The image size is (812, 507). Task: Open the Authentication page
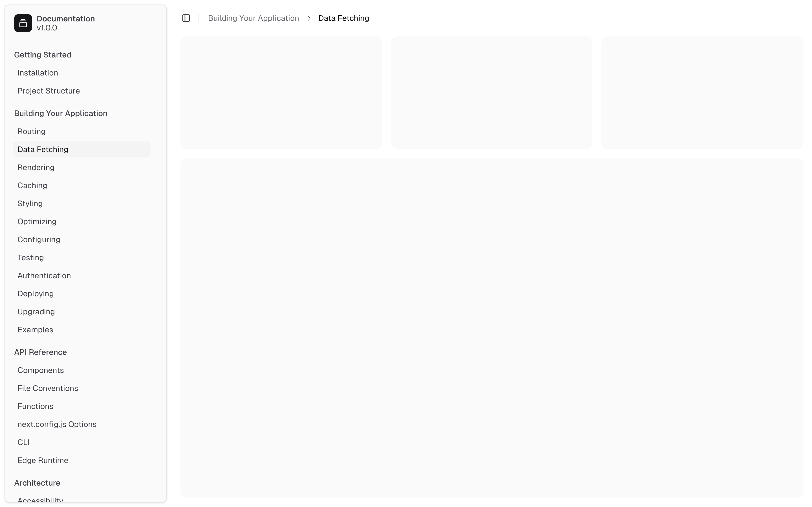click(x=44, y=276)
